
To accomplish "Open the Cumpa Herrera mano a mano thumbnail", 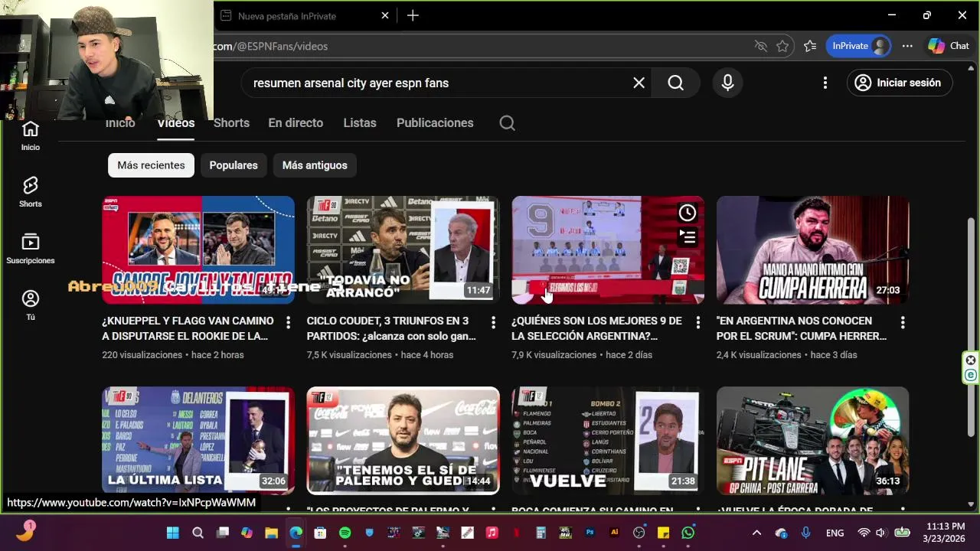I will coord(812,249).
